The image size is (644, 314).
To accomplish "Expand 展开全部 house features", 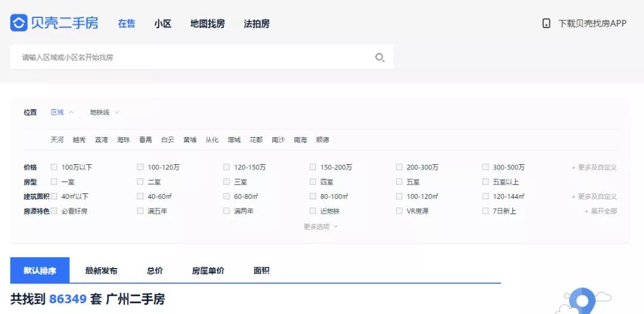I will 600,211.
